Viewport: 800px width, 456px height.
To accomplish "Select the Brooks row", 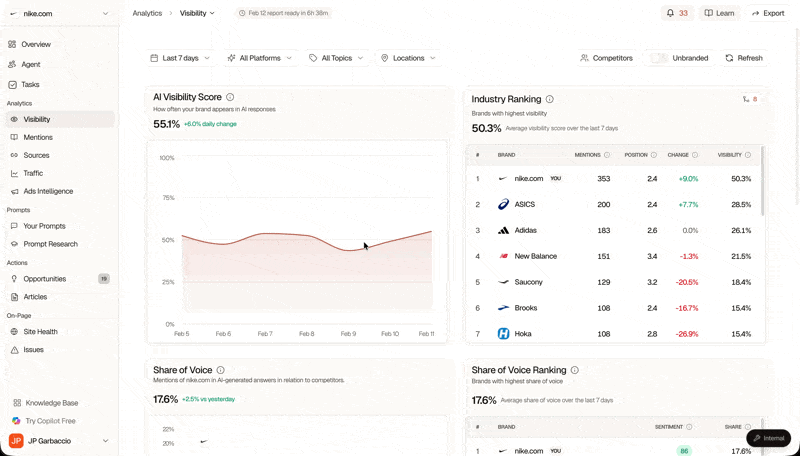I will tap(614, 308).
